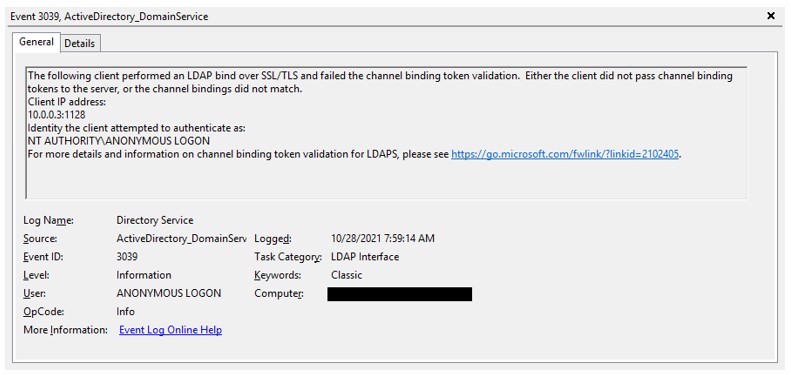This screenshot has height=375, width=791.
Task: Click the Event 3039 header title
Action: (109, 17)
